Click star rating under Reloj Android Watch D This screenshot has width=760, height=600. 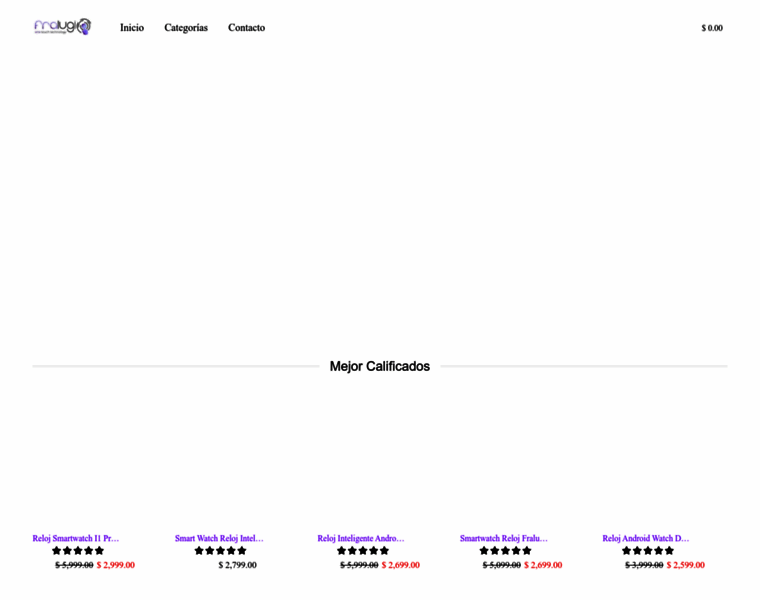click(648, 551)
